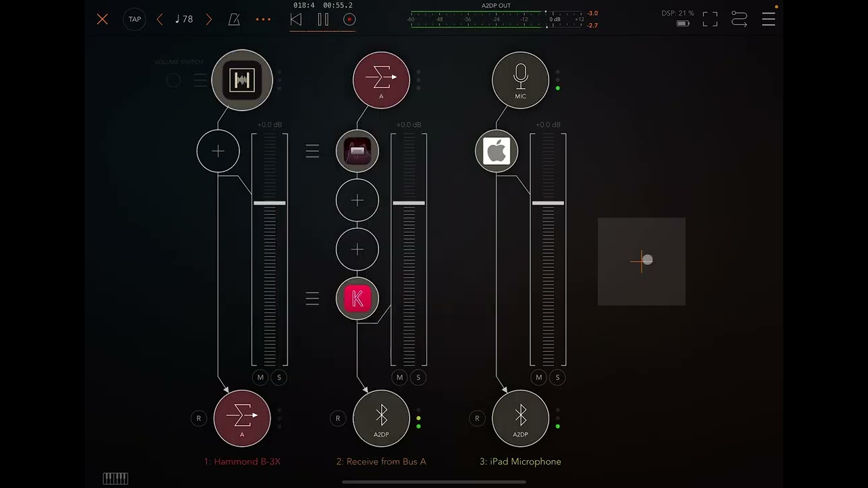Select channel label 3: iPad Microphone
The image size is (868, 488).
point(520,462)
